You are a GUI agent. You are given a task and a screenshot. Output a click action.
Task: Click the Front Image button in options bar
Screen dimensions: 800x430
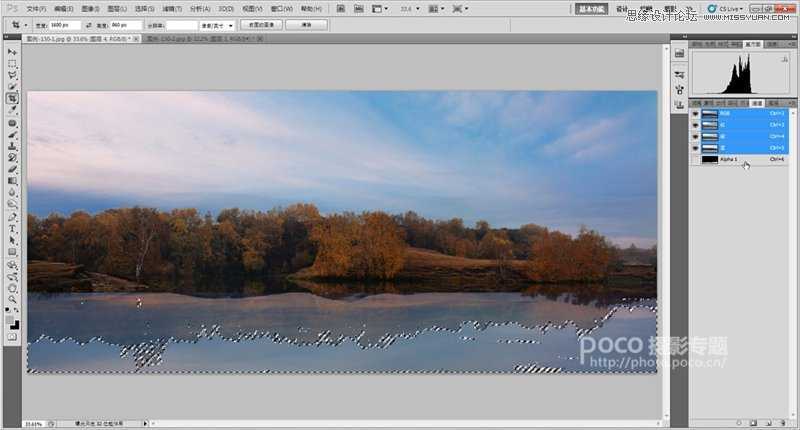pos(262,25)
